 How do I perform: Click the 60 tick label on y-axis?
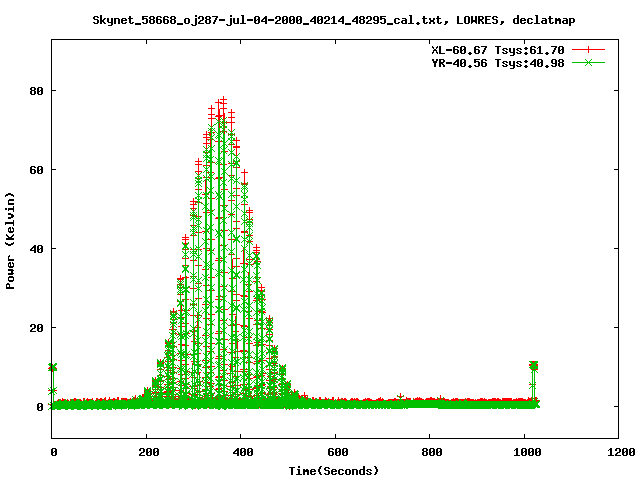tap(36, 170)
